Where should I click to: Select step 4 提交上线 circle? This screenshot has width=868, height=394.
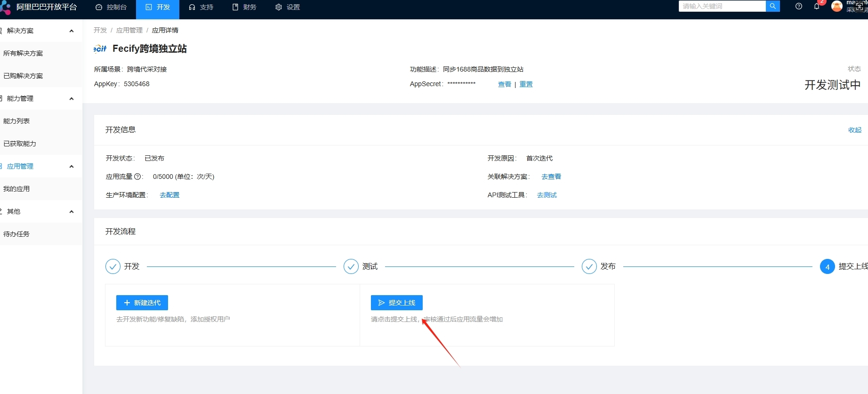point(827,267)
